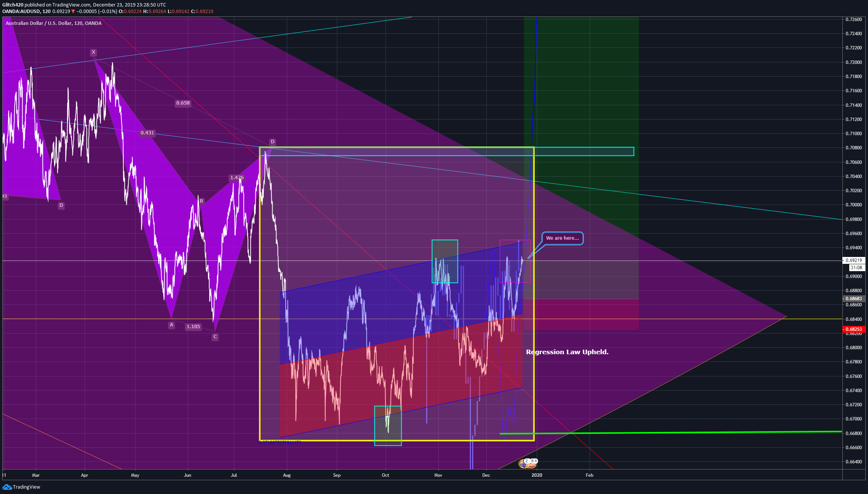Click the Aug label on time axis
This screenshot has width=868, height=494.
(287, 475)
